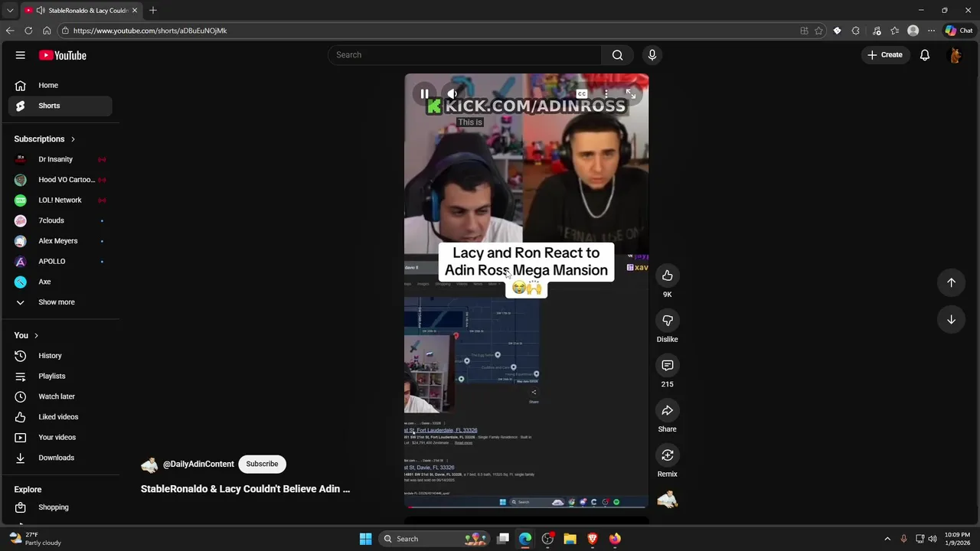Go to the YouTube logo home
The image size is (980, 551).
63,55
